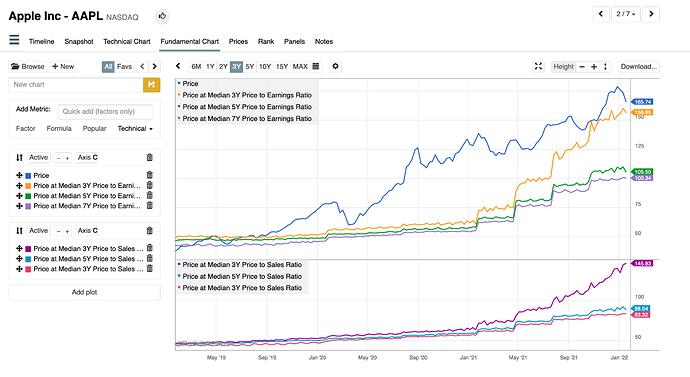This screenshot has width=690, height=377.
Task: Select the Fundamental Chart tab
Action: click(190, 41)
